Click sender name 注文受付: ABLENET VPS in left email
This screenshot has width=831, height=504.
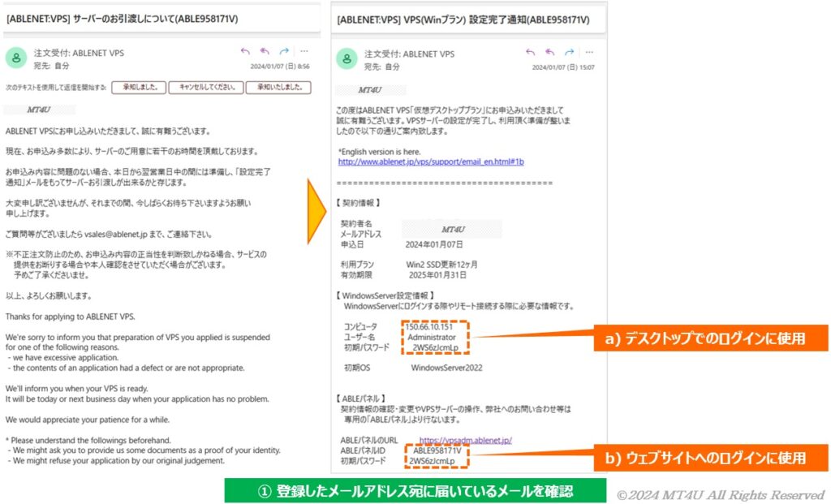79,53
